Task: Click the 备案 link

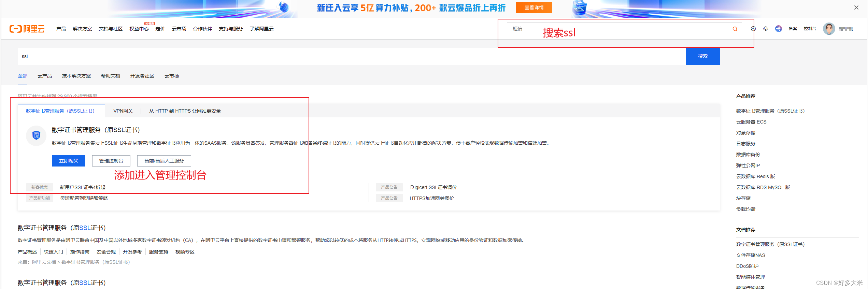Action: [793, 29]
